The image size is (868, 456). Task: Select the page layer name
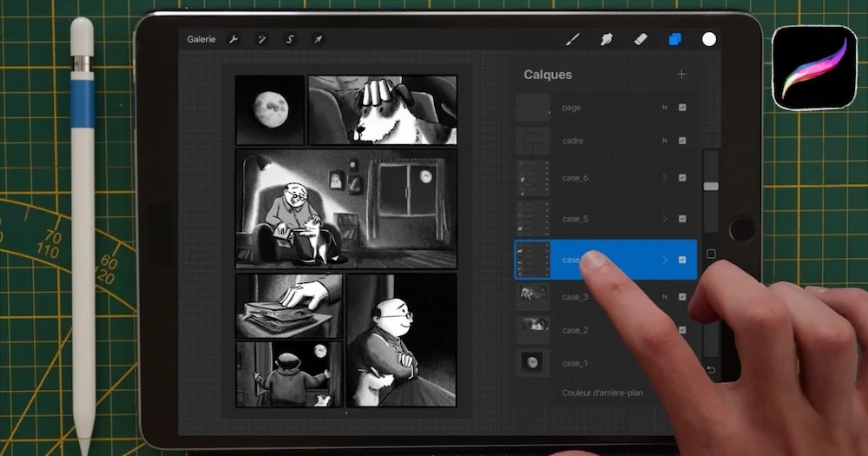[x=571, y=108]
